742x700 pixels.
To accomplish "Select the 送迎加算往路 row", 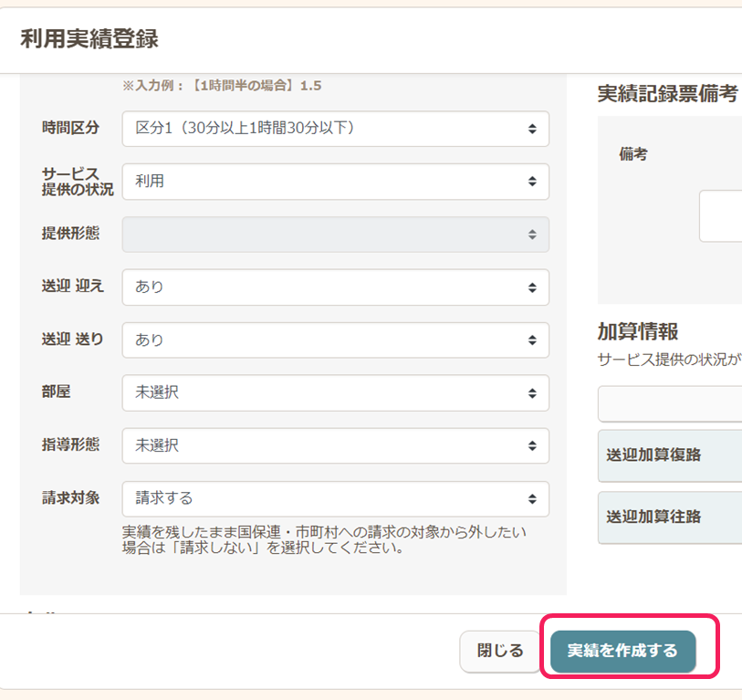I will point(671,517).
